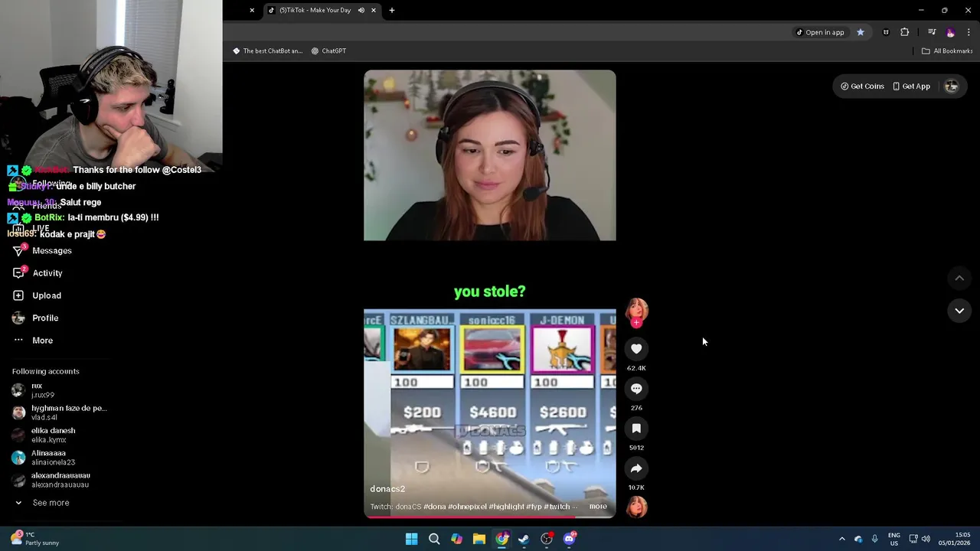Click the extension icon left of puzzle

pos(886,32)
